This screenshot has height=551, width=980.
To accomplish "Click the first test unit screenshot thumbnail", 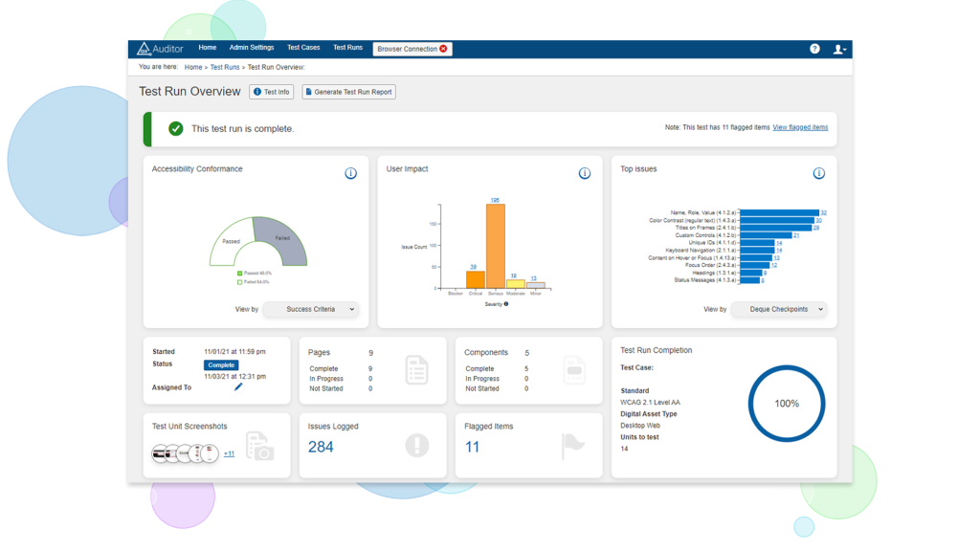I will coord(161,453).
